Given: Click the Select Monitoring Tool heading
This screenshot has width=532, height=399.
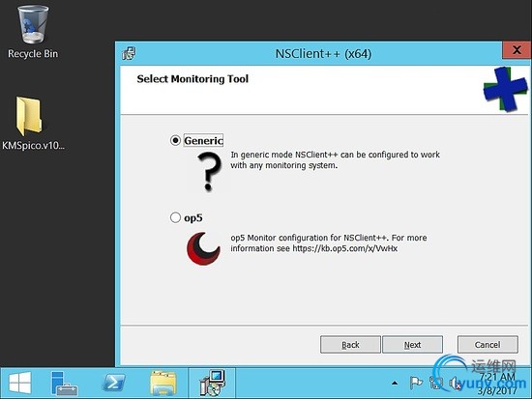Looking at the screenshot, I should click(192, 79).
